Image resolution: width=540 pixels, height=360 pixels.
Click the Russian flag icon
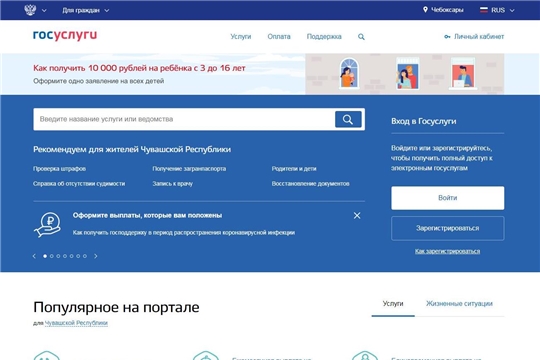click(484, 10)
